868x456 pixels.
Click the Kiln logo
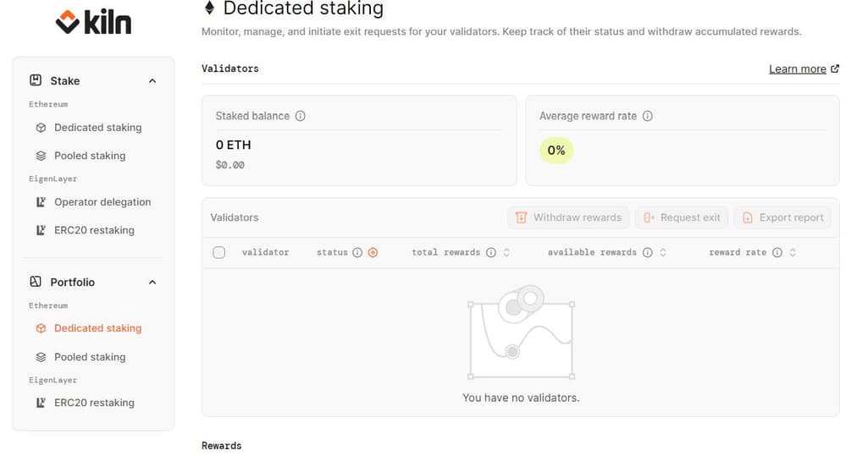pyautogui.click(x=93, y=22)
